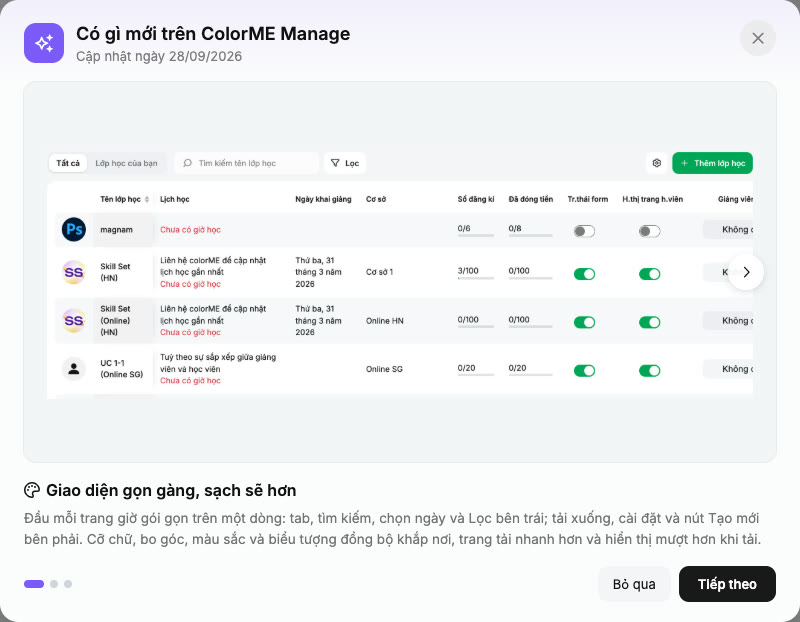The height and width of the screenshot is (622, 800).
Task: Toggle Tr.thái form for UC 1-1
Action: [x=584, y=370]
